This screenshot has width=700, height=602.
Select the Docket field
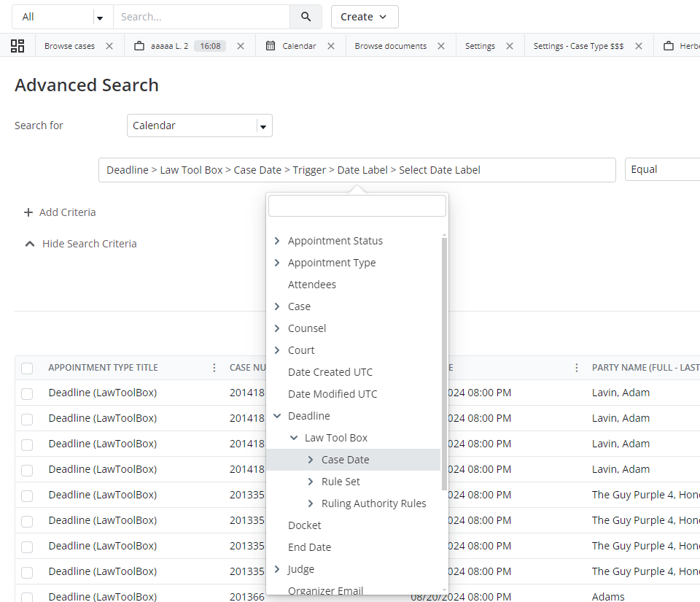(305, 525)
